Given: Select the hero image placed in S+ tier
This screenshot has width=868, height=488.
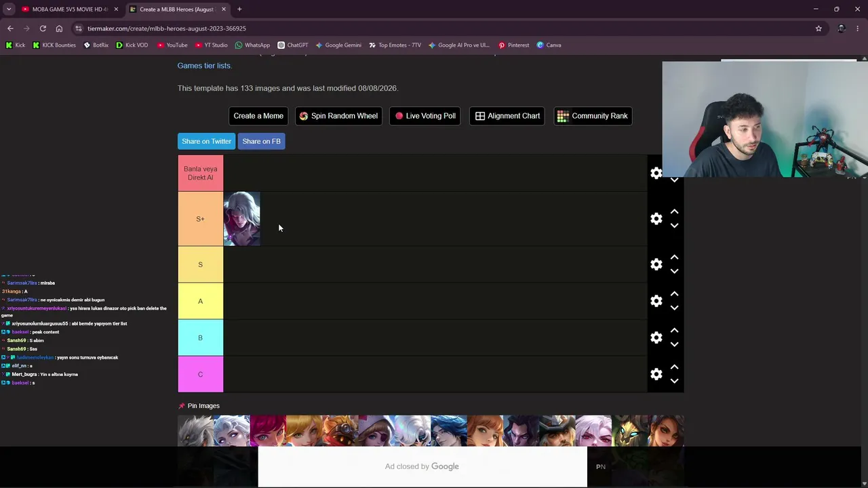Looking at the screenshot, I should [x=241, y=219].
